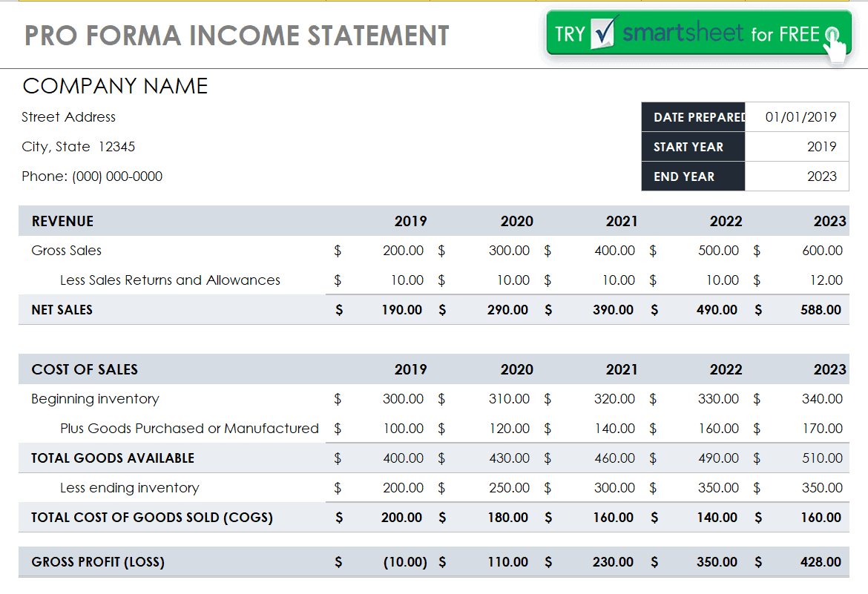The width and height of the screenshot is (868, 594).
Task: Click the Cost of Sales section header
Action: tap(85, 369)
